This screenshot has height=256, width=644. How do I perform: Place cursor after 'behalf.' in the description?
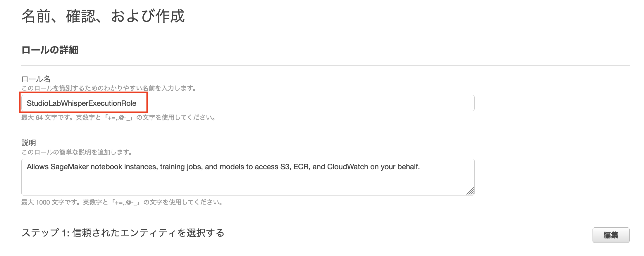(420, 167)
